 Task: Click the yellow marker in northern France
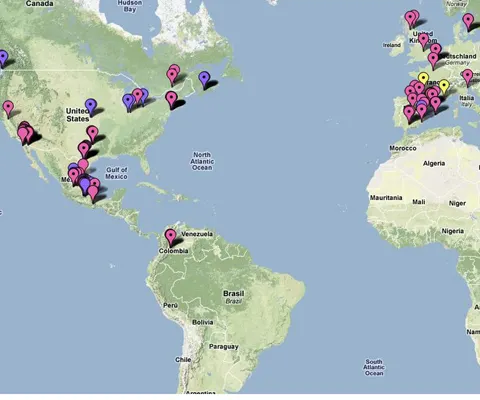(423, 79)
